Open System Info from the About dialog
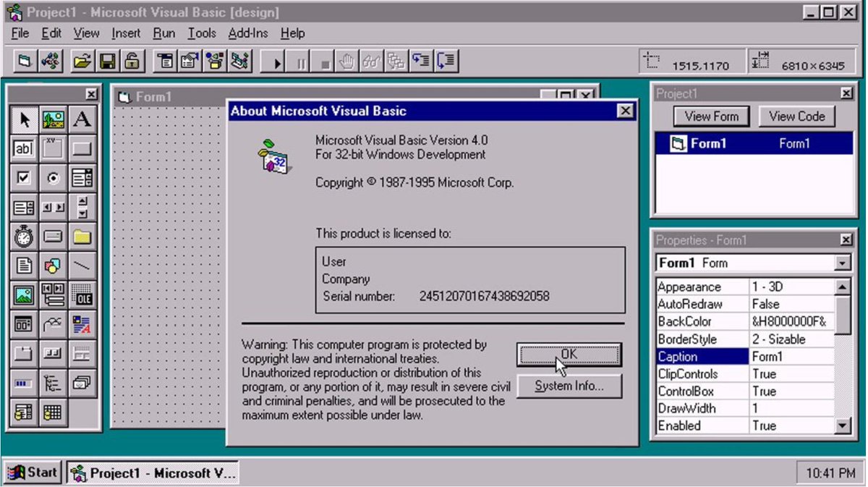This screenshot has height=487, width=868. 569,386
